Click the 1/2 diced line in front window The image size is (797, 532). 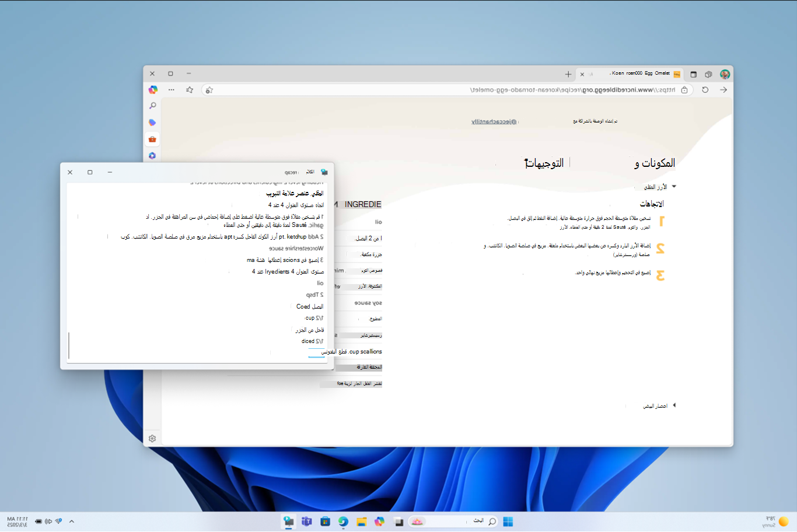click(312, 341)
